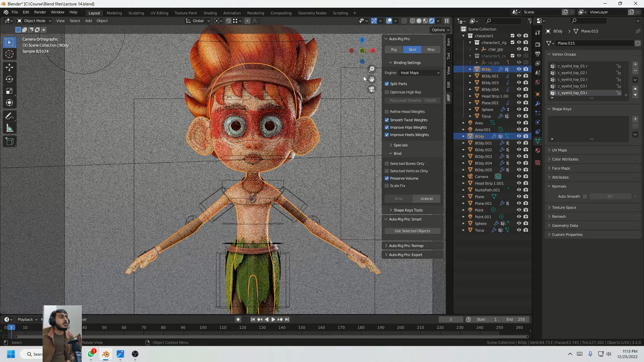The height and width of the screenshot is (362, 644).
Task: Disable Smooth Twist Weights
Action: (387, 120)
